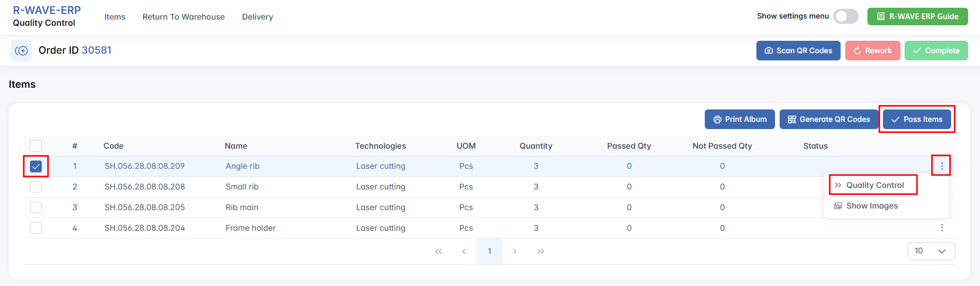Select Quality Control from the row menu
The image size is (980, 286).
(x=874, y=185)
